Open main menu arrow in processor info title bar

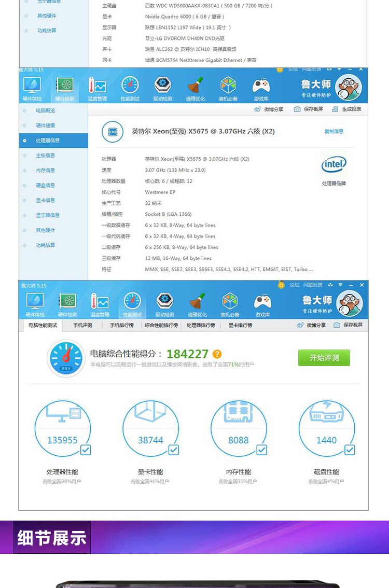click(339, 69)
